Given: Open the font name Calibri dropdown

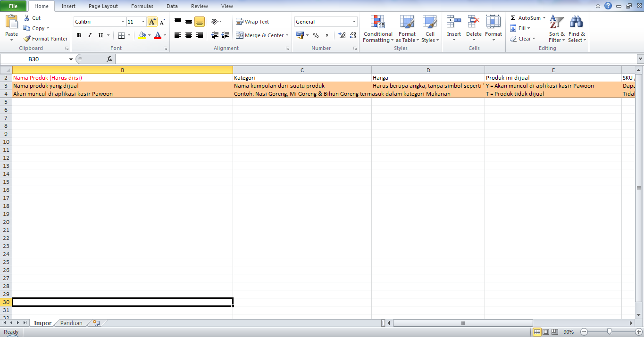Looking at the screenshot, I should 123,22.
